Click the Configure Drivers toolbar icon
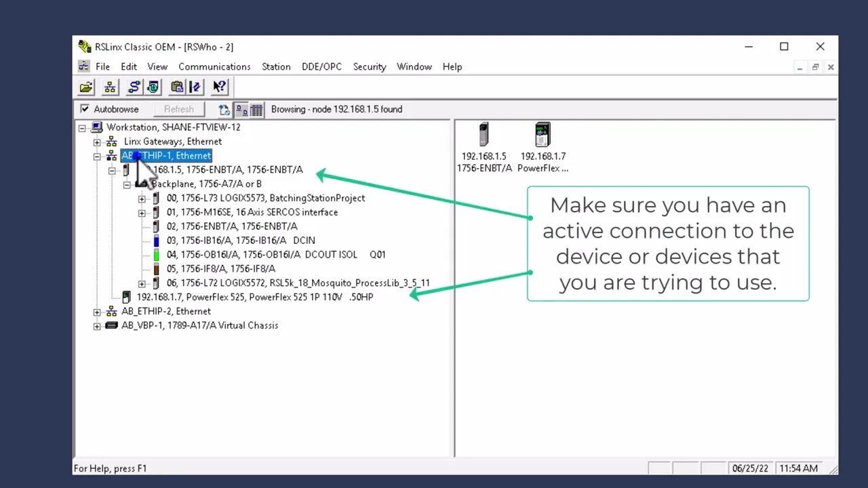Image resolution: width=868 pixels, height=488 pixels. [x=134, y=87]
